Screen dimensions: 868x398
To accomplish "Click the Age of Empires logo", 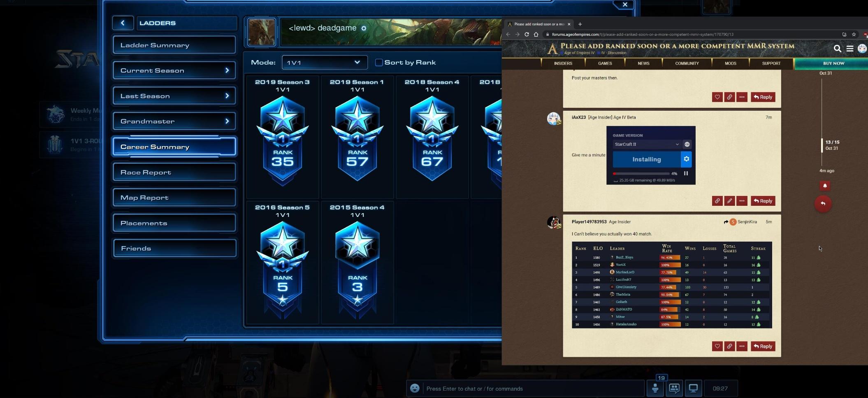I will point(552,49).
